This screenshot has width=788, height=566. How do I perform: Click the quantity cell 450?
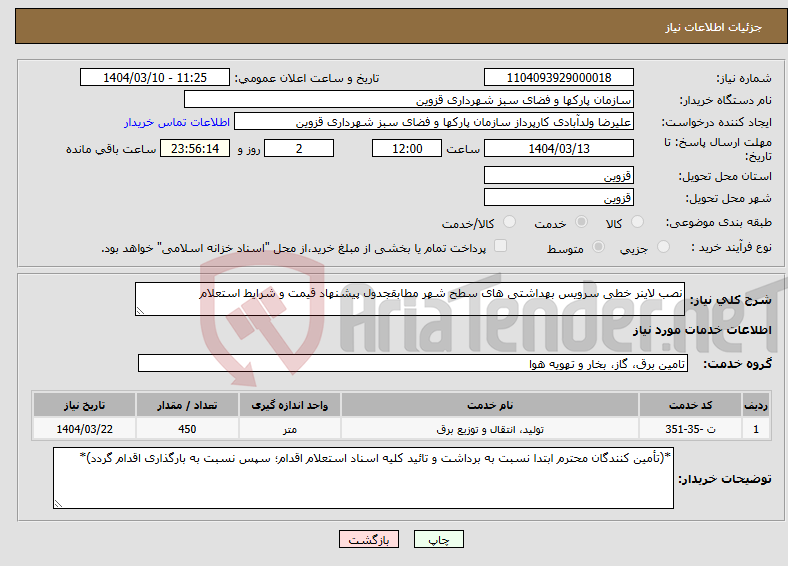point(187,429)
